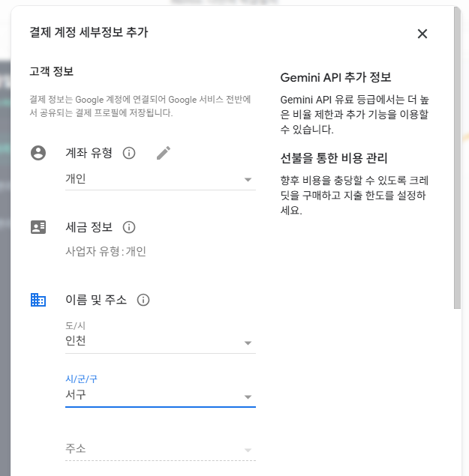
Task: Open the 계좌 유형 dropdown showing 개인
Action: [x=161, y=179]
